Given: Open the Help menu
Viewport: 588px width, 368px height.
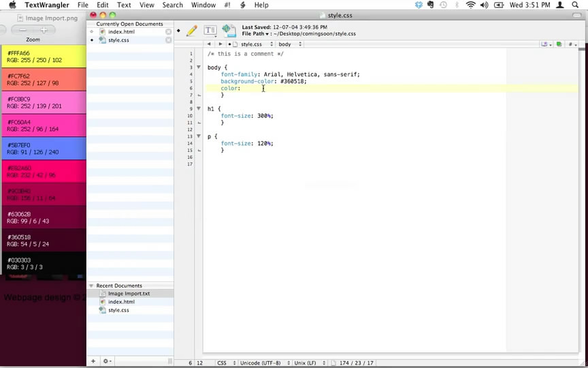Looking at the screenshot, I should 261,5.
